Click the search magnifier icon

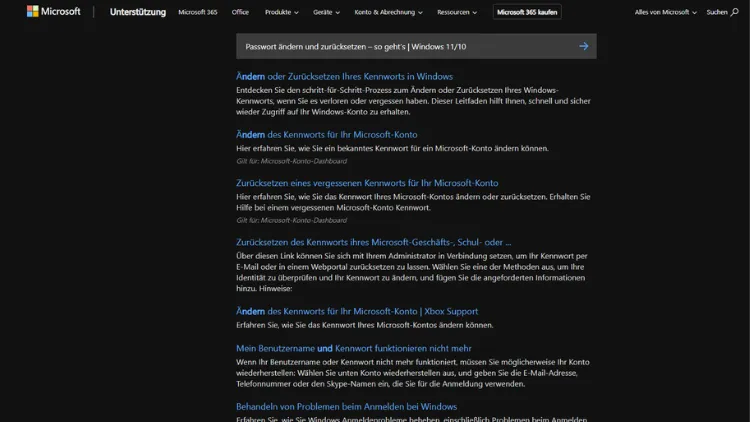point(734,12)
